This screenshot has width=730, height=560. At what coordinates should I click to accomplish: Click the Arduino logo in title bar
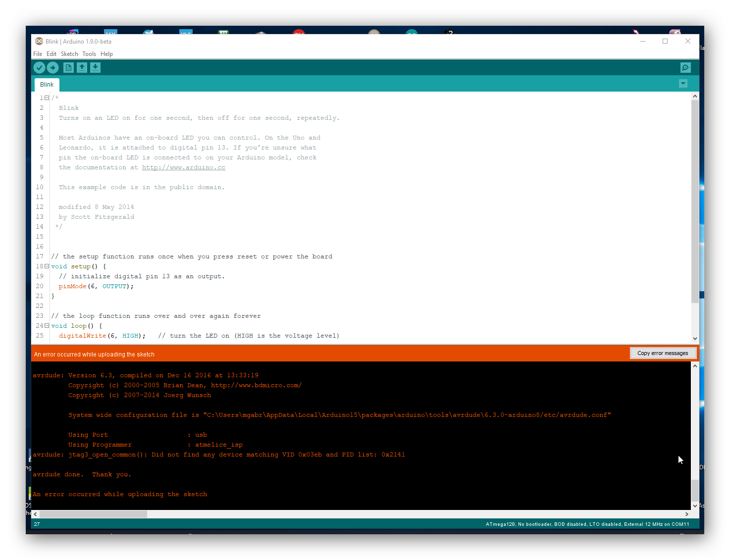tap(39, 41)
